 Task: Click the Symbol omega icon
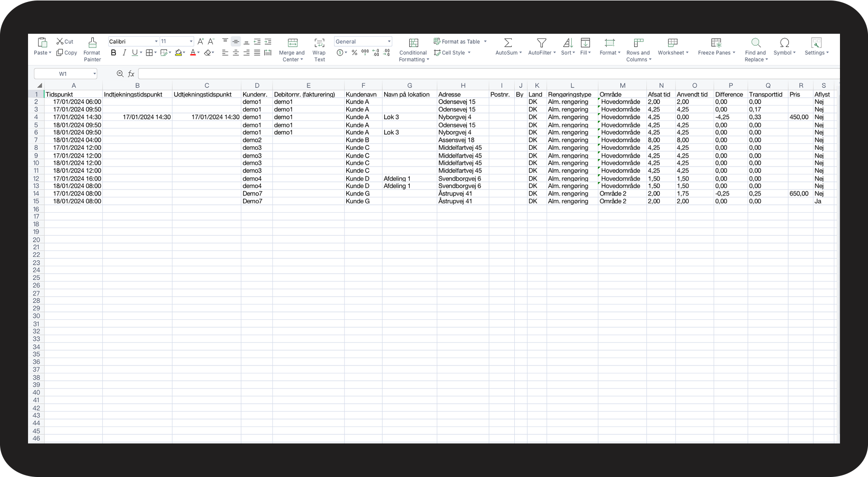click(x=784, y=43)
